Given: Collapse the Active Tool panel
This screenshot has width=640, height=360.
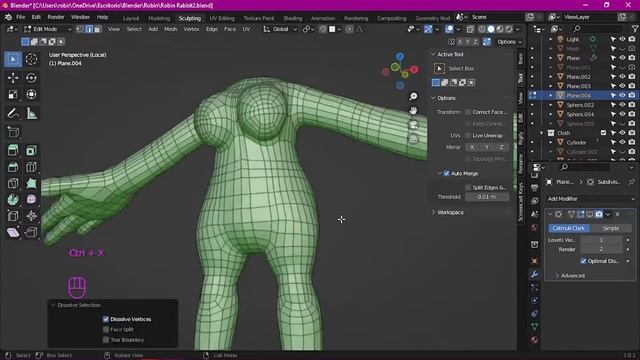Looking at the screenshot, I should point(433,54).
